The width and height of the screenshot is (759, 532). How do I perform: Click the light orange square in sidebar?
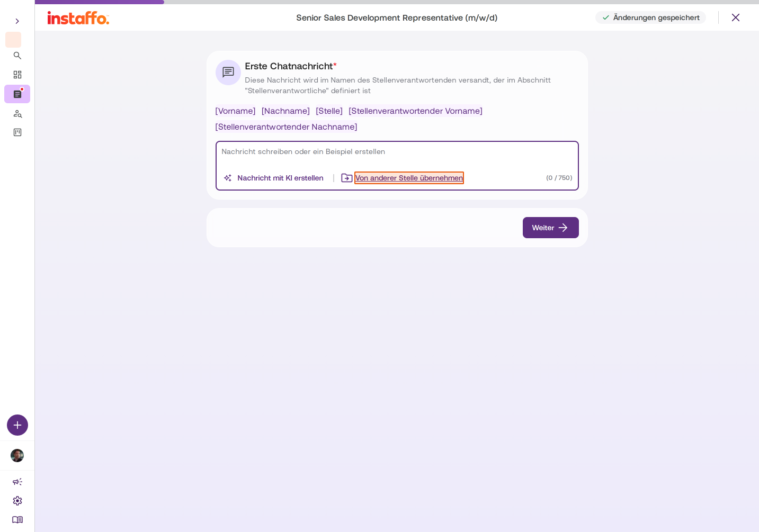click(x=13, y=40)
